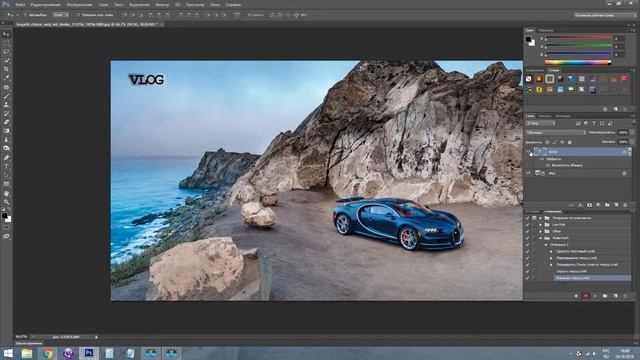This screenshot has height=360, width=640.
Task: Open the auto-select Слой dropdown
Action: point(60,15)
